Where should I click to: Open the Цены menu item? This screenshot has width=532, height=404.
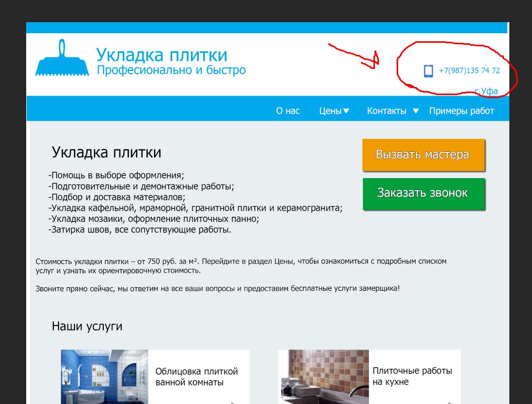click(330, 111)
